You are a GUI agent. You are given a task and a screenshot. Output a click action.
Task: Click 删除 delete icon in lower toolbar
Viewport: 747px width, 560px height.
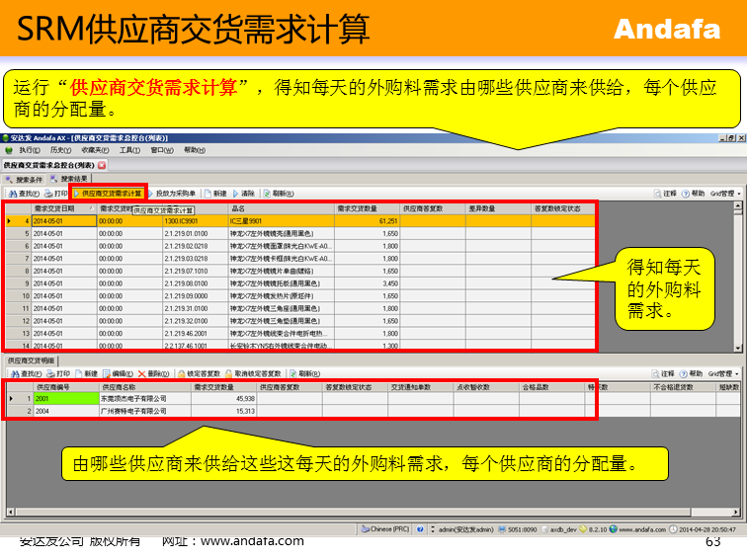tap(155, 374)
